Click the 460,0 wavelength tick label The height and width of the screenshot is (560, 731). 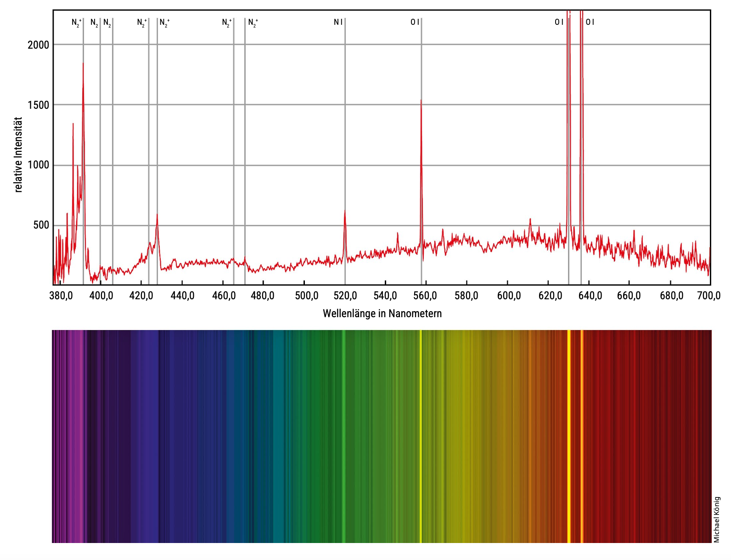[x=224, y=296]
